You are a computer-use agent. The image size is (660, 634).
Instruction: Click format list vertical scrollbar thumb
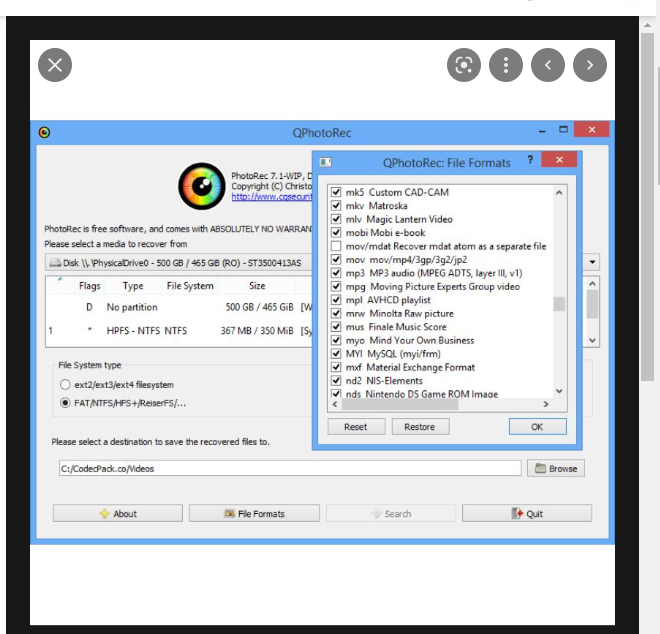click(559, 304)
